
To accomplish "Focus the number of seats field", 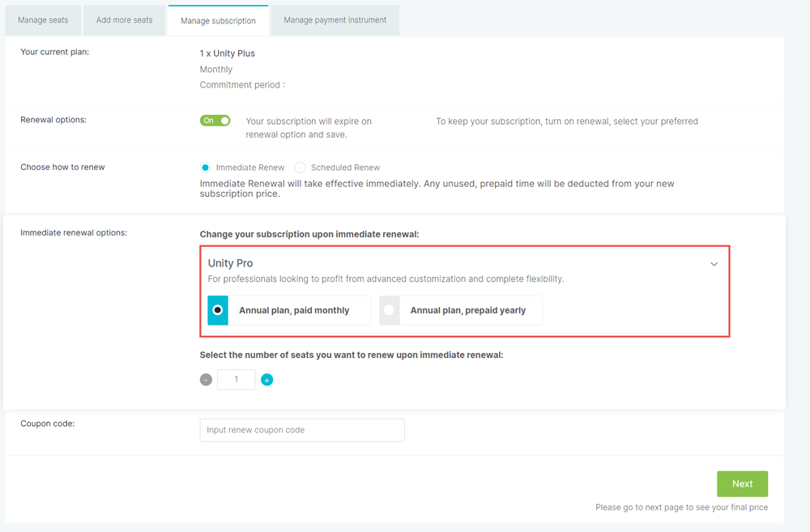I will [x=236, y=380].
